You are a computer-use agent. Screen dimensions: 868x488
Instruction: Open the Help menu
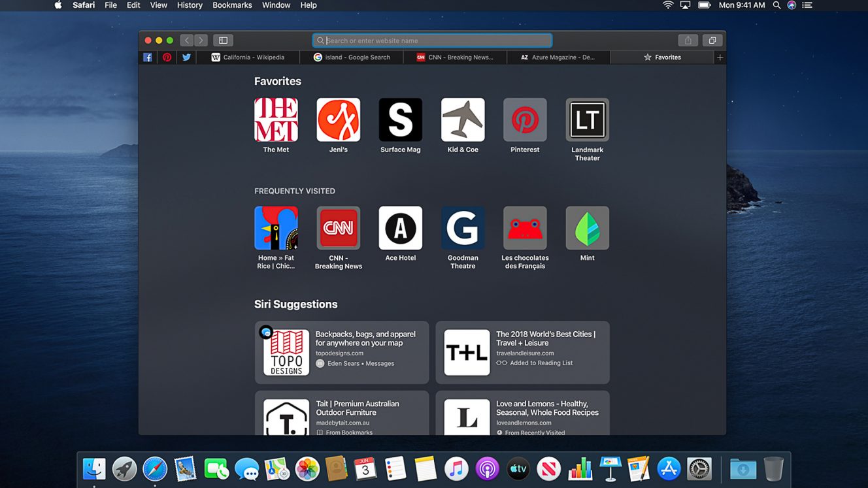(309, 5)
